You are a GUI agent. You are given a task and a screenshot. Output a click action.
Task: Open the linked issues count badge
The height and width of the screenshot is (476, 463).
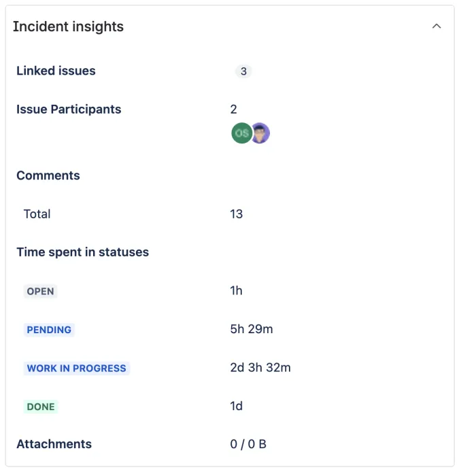tap(243, 71)
